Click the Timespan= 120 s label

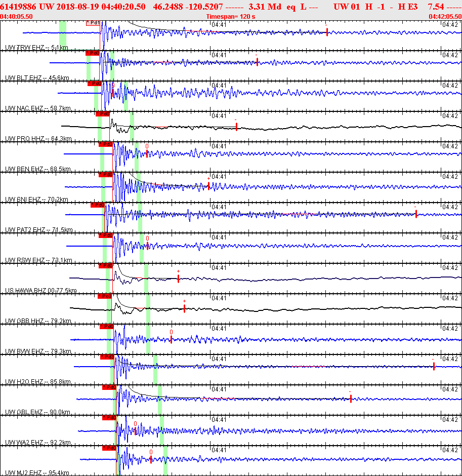(x=231, y=16)
